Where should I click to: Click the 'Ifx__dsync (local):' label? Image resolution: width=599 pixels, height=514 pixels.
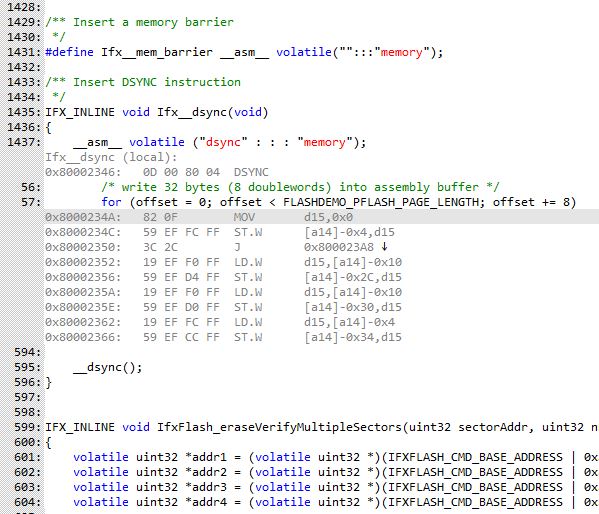111,157
